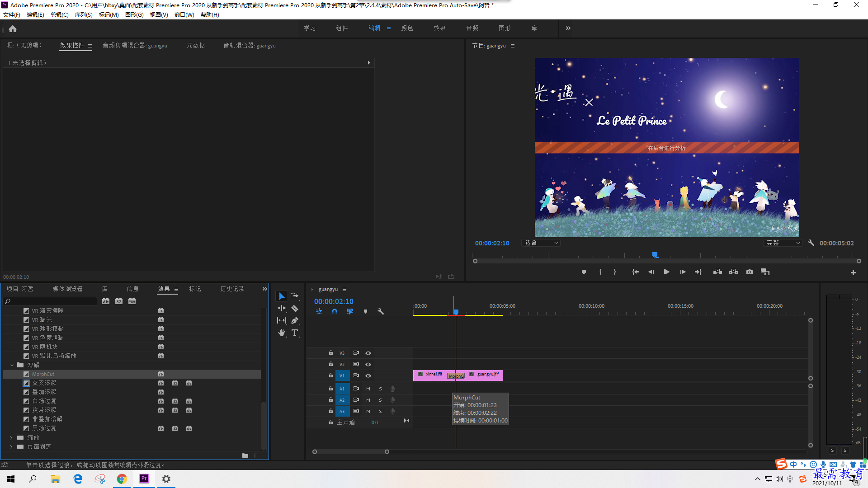This screenshot has width=868, height=488.
Task: Open the 元数据 tab
Action: point(196,45)
